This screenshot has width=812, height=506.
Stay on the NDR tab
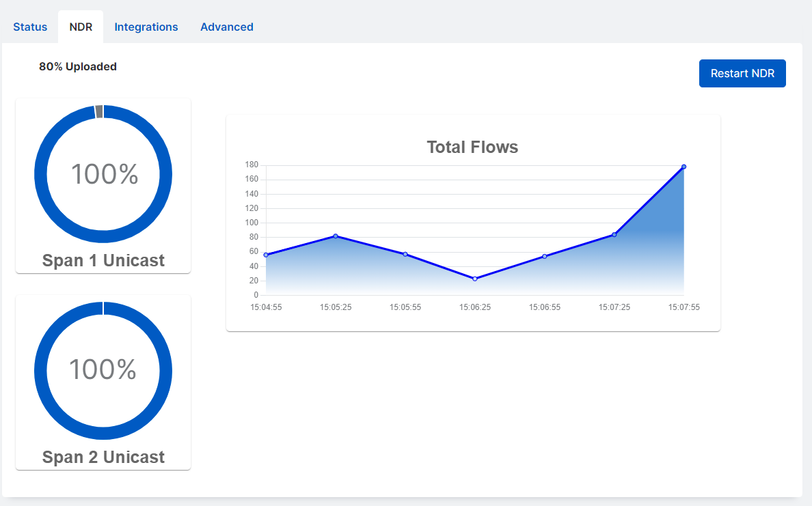pyautogui.click(x=81, y=27)
